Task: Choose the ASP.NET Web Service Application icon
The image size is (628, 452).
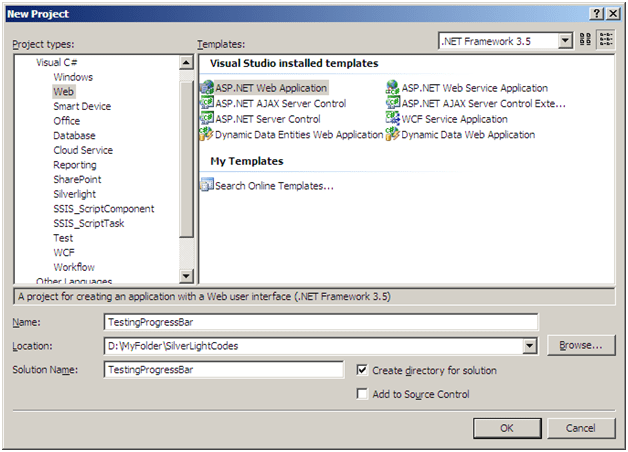Action: click(x=394, y=88)
